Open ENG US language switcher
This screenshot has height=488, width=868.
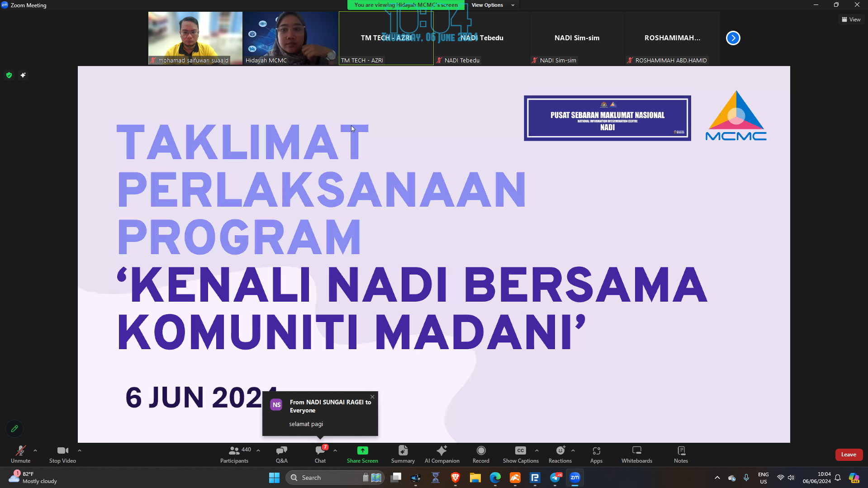[763, 478]
